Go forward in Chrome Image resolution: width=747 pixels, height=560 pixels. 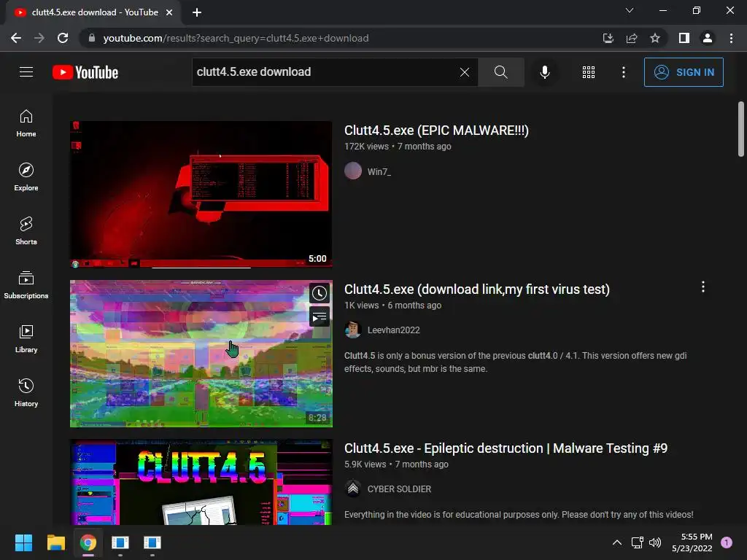39,38
